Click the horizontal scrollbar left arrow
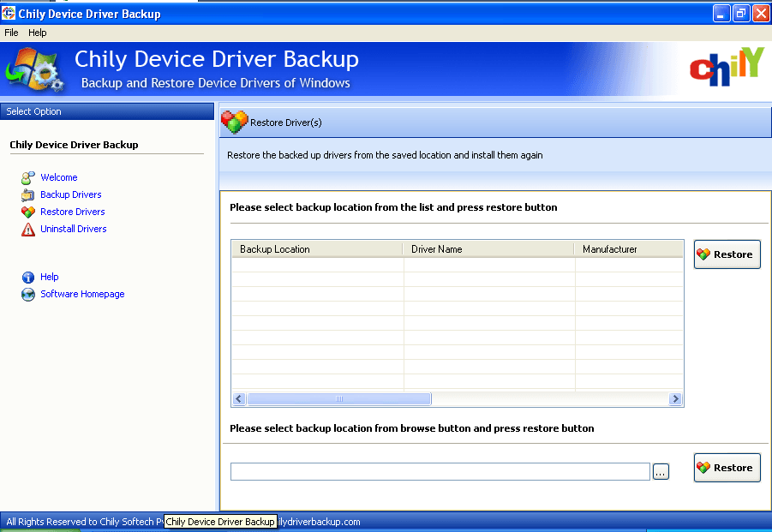Image resolution: width=772 pixels, height=532 pixels. 239,399
